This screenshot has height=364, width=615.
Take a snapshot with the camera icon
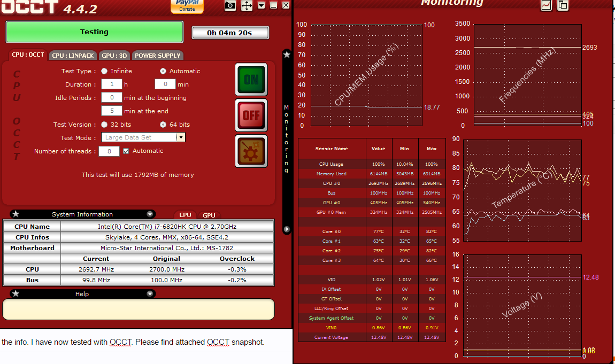click(230, 6)
